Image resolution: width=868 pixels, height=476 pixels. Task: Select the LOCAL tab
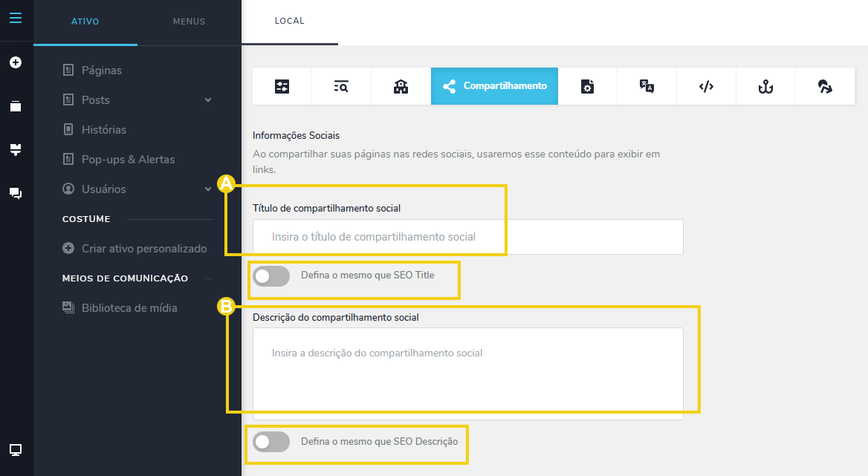290,21
